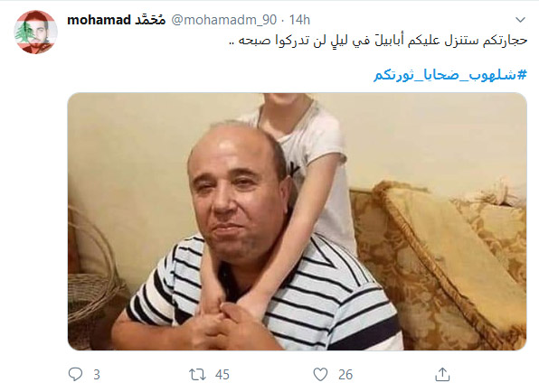Open the @mohamadm_90 handle link
This screenshot has width=539, height=392.
223,20
